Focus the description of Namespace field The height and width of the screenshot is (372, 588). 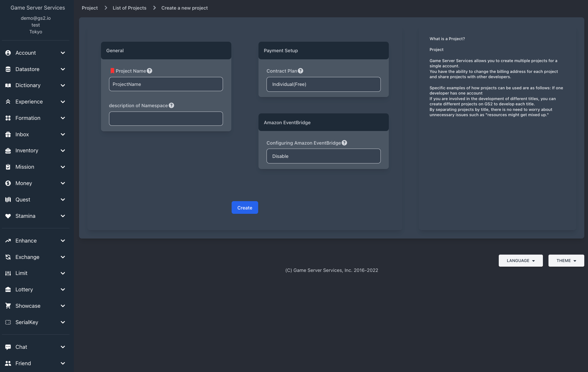[x=166, y=119]
